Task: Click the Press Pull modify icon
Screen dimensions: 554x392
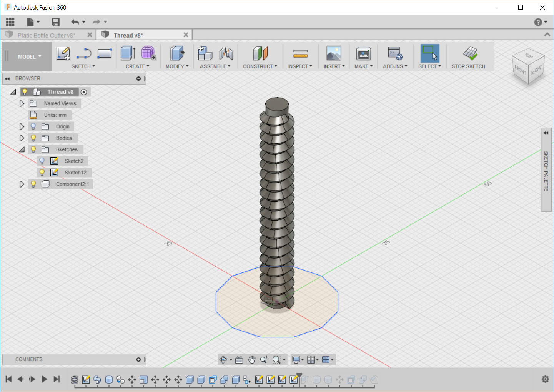Action: (x=177, y=53)
